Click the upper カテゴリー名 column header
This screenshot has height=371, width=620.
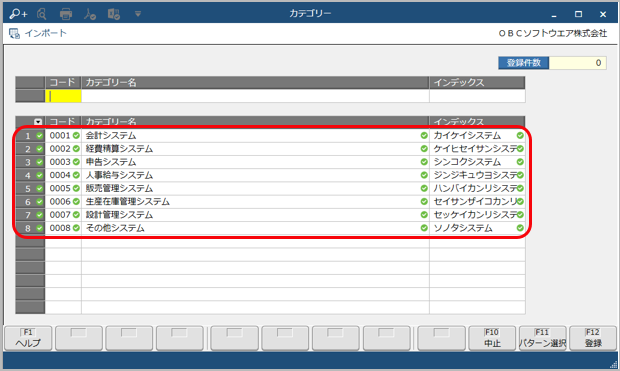(x=255, y=82)
